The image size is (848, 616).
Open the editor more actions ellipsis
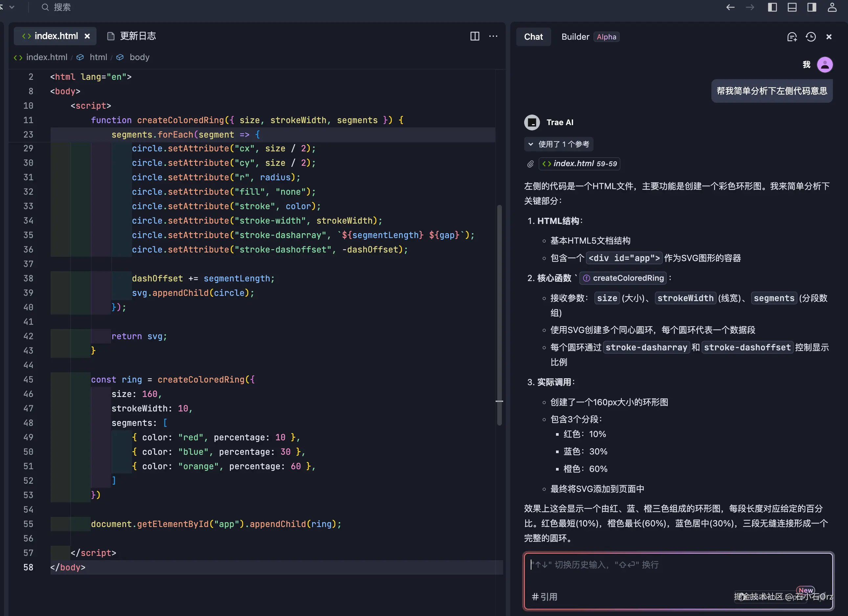coord(493,36)
